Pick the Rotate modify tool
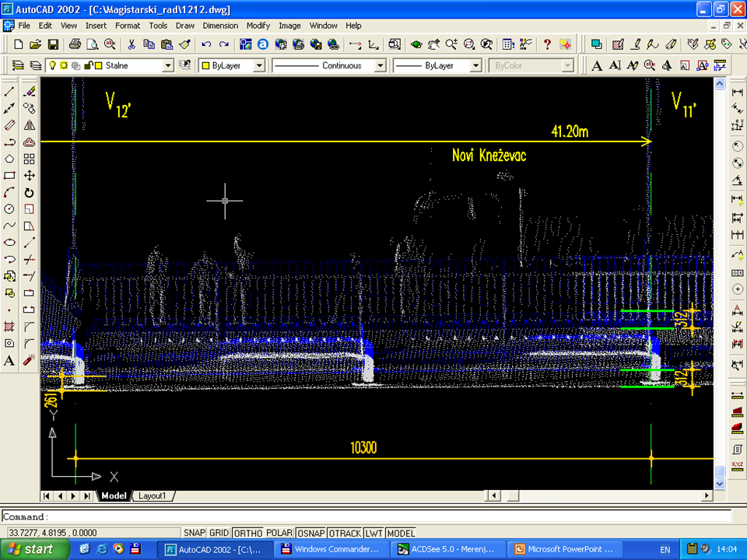 [x=29, y=192]
